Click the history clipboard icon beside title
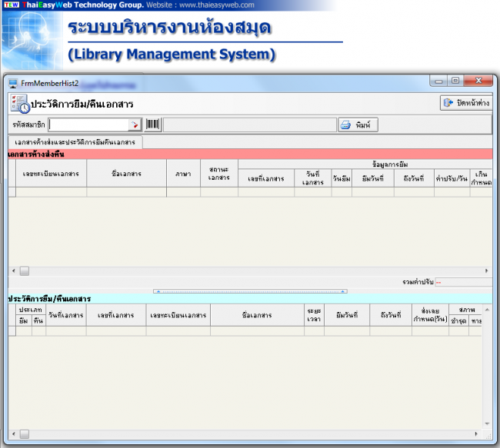This screenshot has width=500, height=448. tap(20, 104)
